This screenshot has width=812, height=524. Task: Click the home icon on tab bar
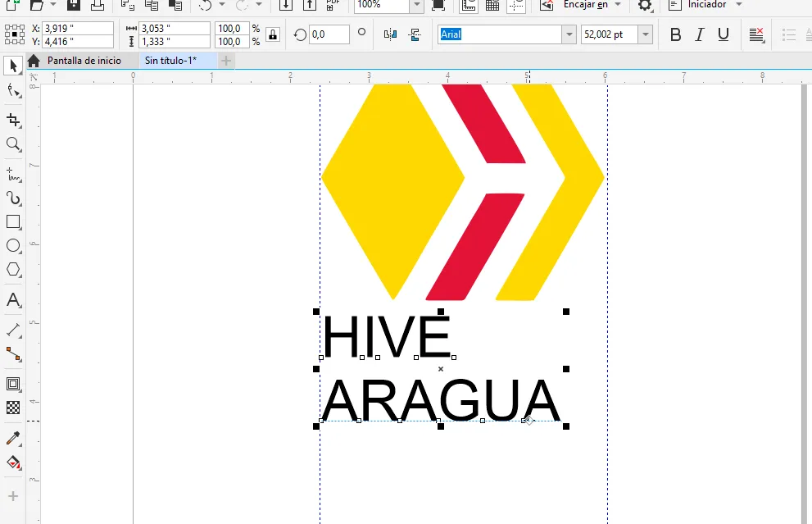(34, 61)
